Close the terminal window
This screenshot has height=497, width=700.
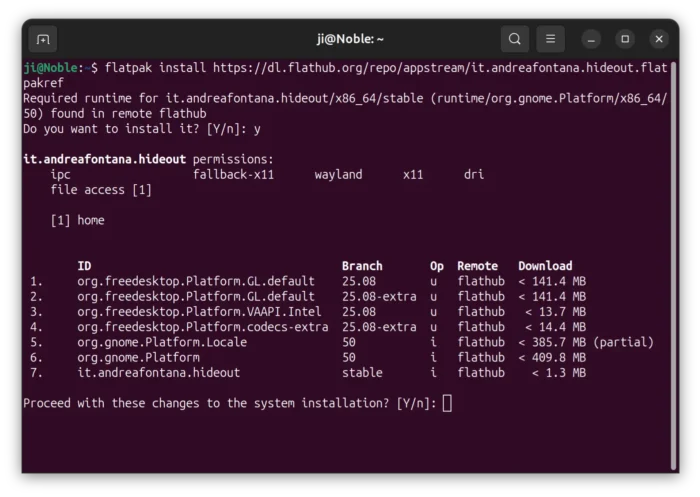(658, 39)
